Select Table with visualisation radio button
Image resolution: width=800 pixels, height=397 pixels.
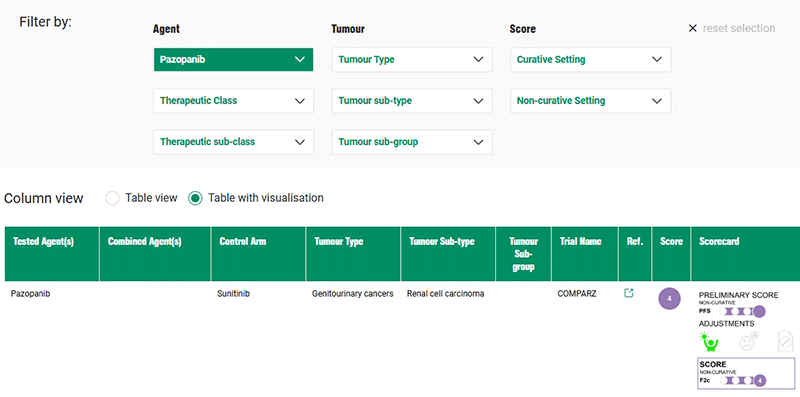click(195, 198)
